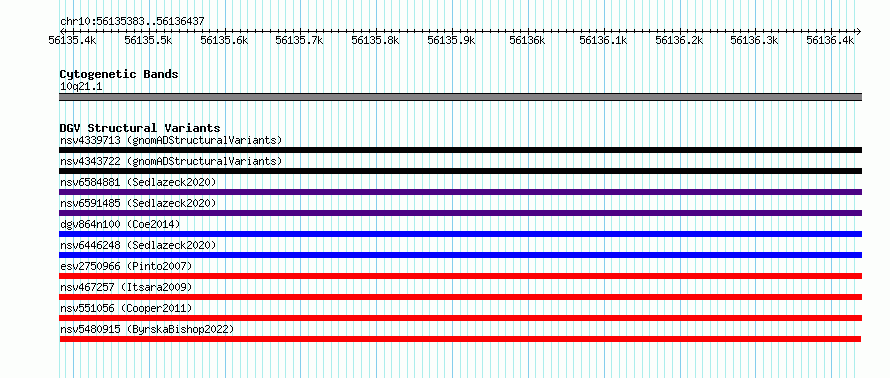Click the 56135.6k ruler tick label
Image resolution: width=890 pixels, height=378 pixels.
point(224,40)
